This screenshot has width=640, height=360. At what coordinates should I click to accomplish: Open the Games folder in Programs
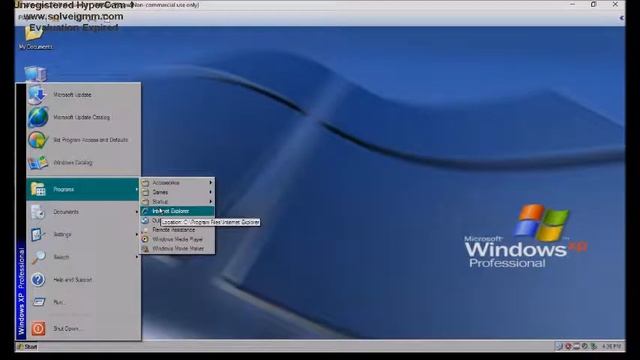(x=177, y=192)
